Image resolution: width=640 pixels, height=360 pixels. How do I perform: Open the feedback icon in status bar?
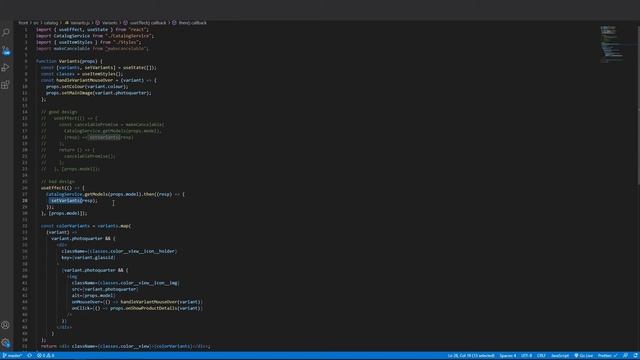625,356
